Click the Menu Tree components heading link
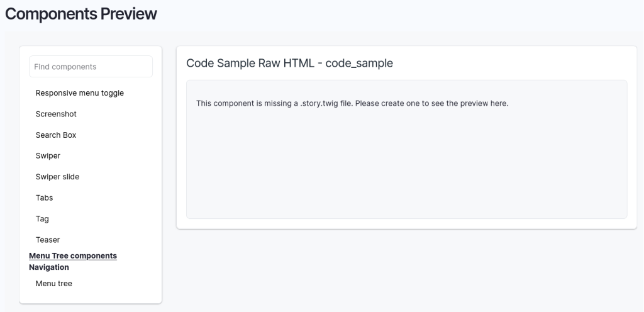Image resolution: width=644 pixels, height=312 pixels. pos(73,256)
